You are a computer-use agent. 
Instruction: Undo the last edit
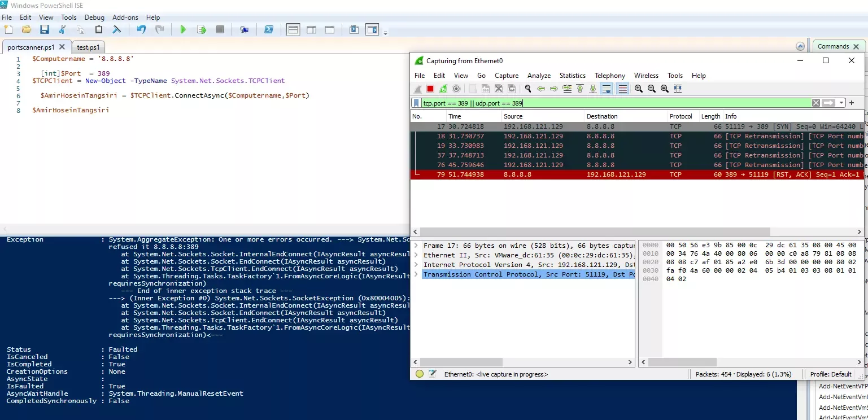point(141,29)
